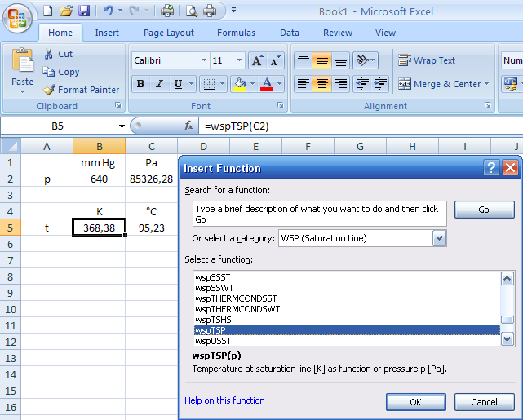Toggle Italic formatting
The image size is (523, 420).
click(159, 84)
